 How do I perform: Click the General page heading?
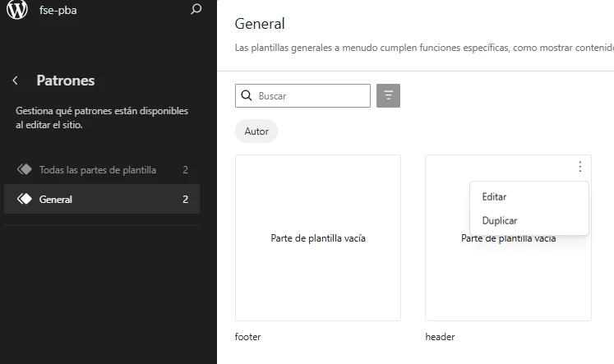coord(260,24)
